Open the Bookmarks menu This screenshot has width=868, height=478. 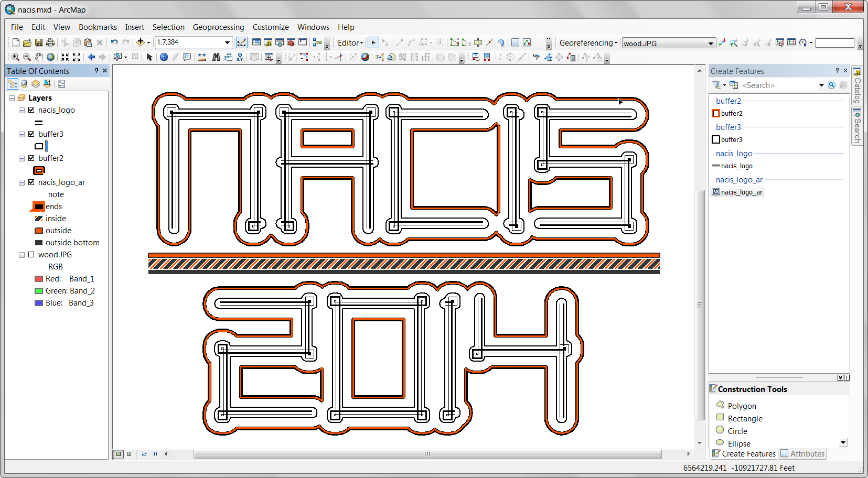(98, 27)
